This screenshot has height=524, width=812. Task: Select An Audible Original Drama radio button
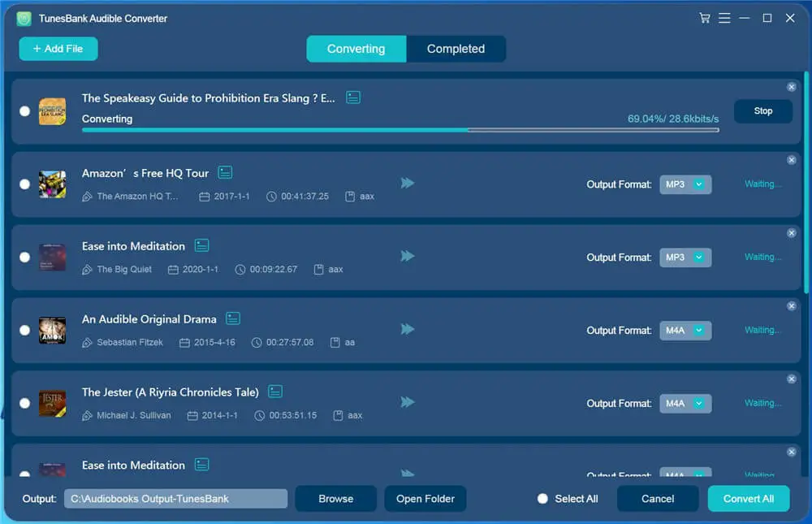24,331
